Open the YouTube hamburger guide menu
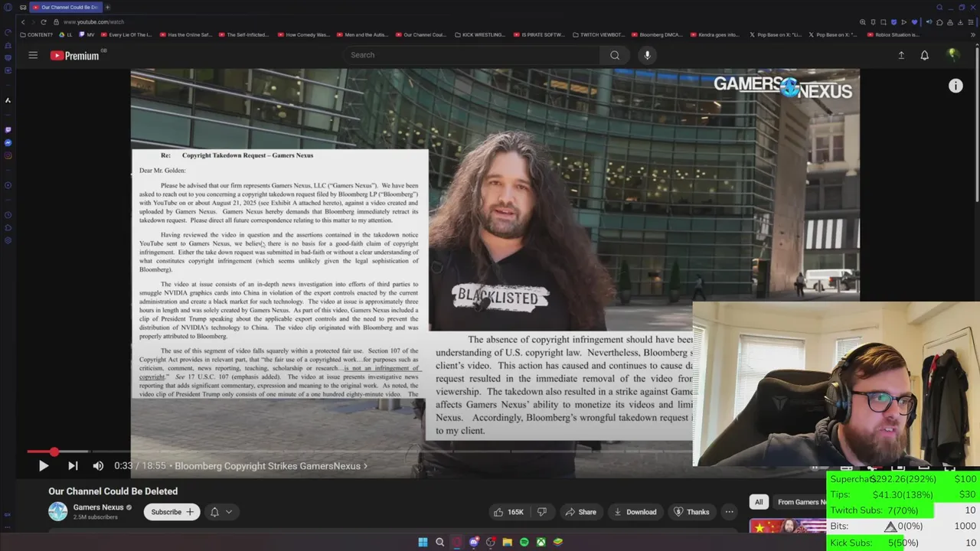Viewport: 980px width, 551px height. (33, 55)
